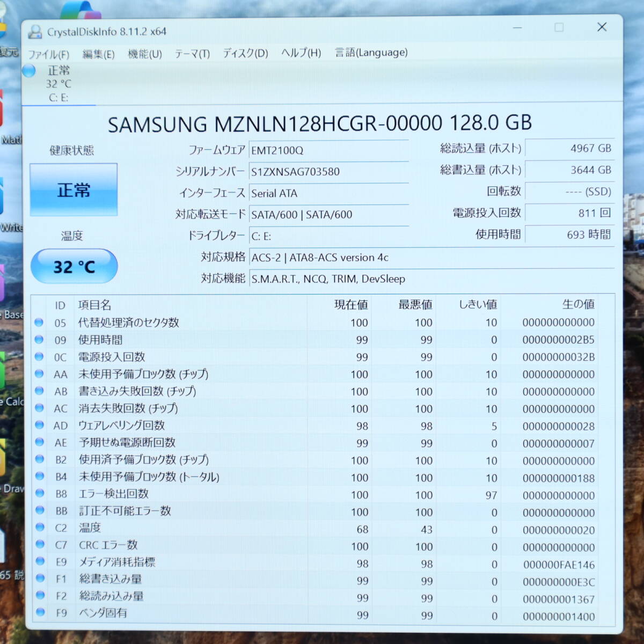This screenshot has height=644, width=644.
Task: Click the 693 時間 power-on hours value
Action: click(x=569, y=235)
